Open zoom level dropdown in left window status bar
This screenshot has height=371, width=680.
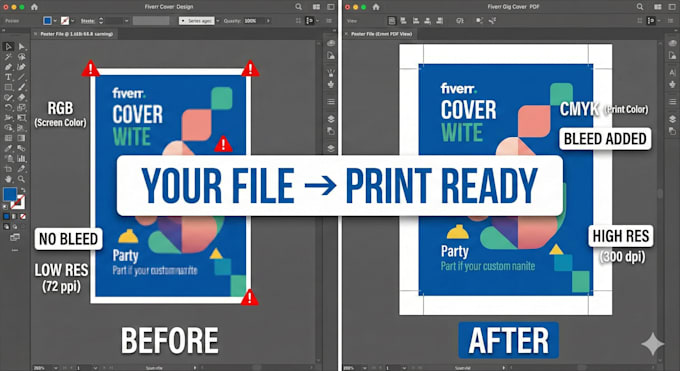56,368
